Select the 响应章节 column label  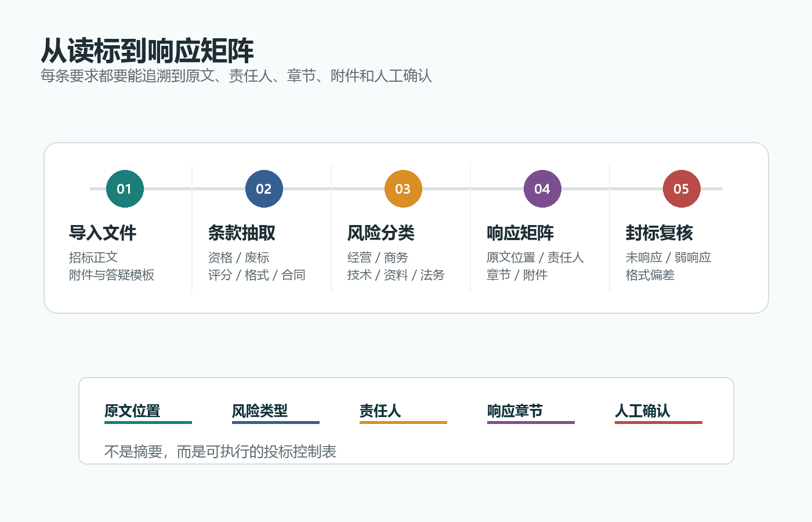(x=515, y=411)
